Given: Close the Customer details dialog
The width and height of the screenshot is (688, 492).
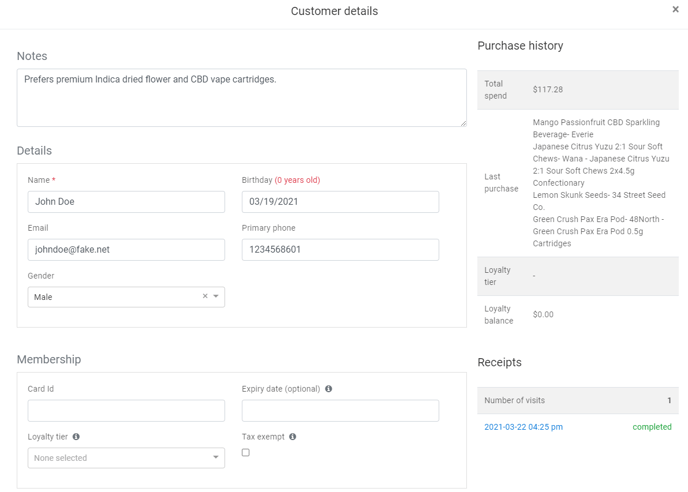Looking at the screenshot, I should [675, 10].
